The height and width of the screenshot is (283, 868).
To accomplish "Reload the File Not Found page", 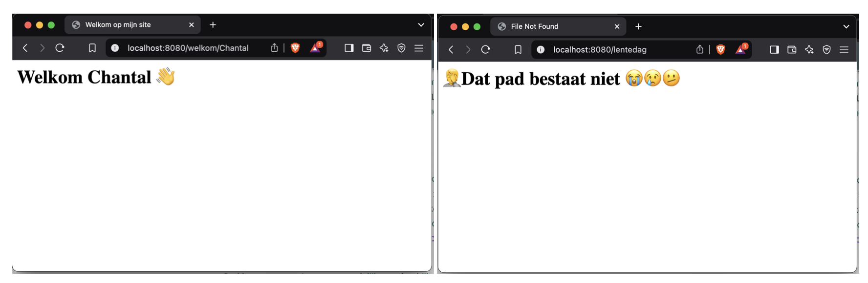I will [x=485, y=49].
